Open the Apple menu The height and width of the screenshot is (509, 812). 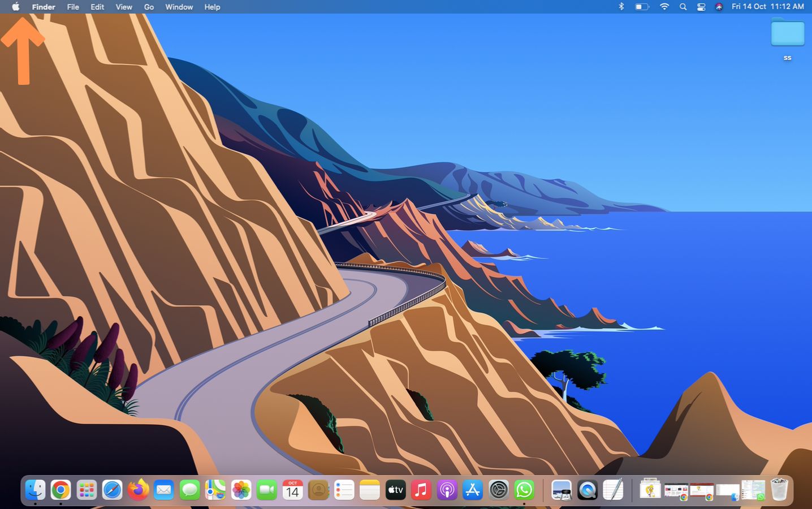[16, 7]
